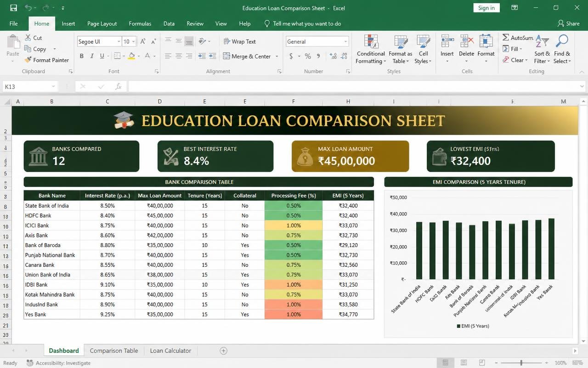Open the Name Box dropdown arrow
The image size is (588, 368).
pyautogui.click(x=53, y=86)
